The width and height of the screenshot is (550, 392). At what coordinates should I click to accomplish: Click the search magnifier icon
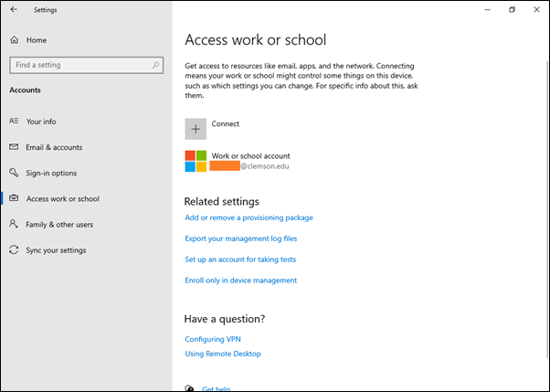pos(155,65)
